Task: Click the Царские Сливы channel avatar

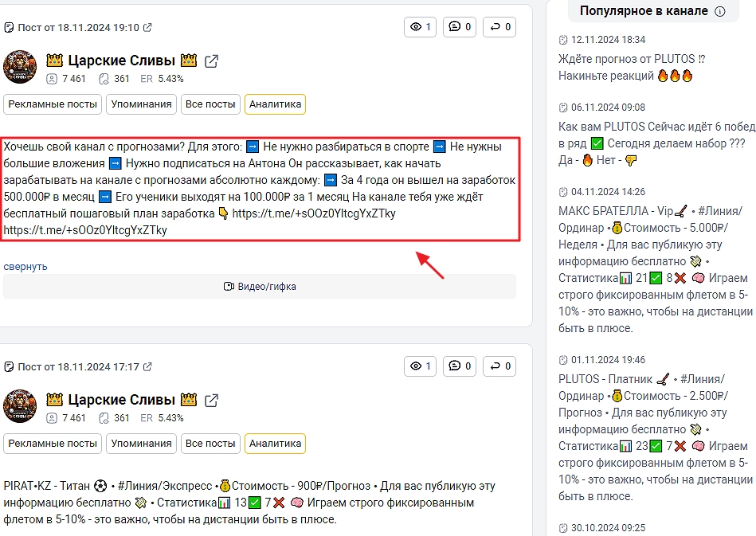Action: pos(19,67)
